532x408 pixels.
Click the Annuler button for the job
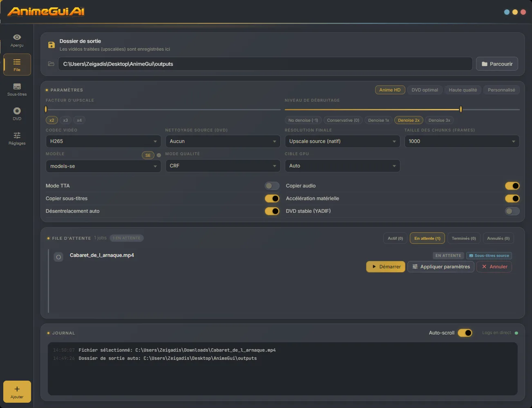coord(494,267)
